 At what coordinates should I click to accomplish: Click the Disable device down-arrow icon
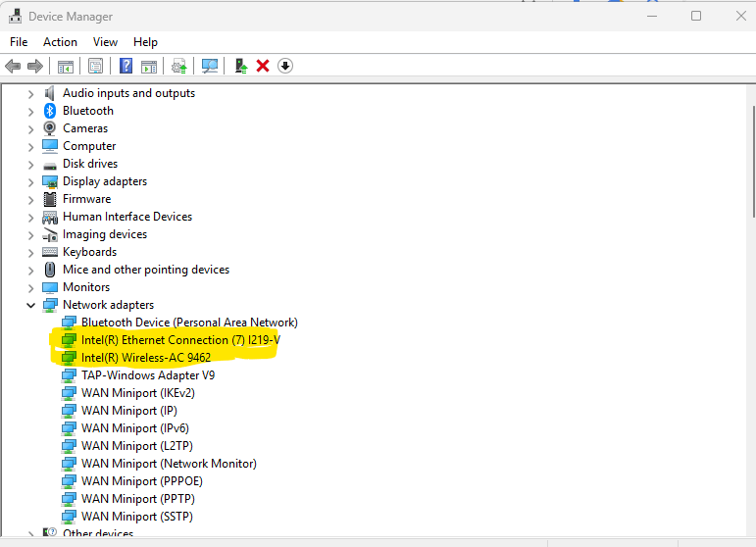point(285,66)
